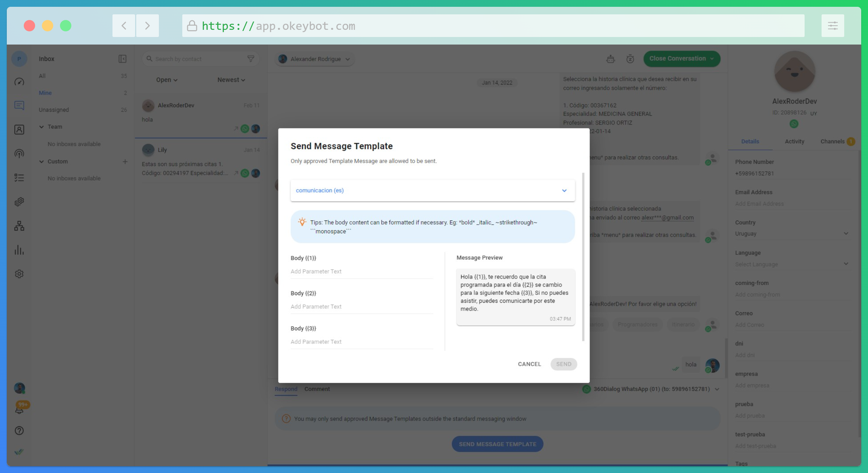Switch to the Channels tab

837,142
